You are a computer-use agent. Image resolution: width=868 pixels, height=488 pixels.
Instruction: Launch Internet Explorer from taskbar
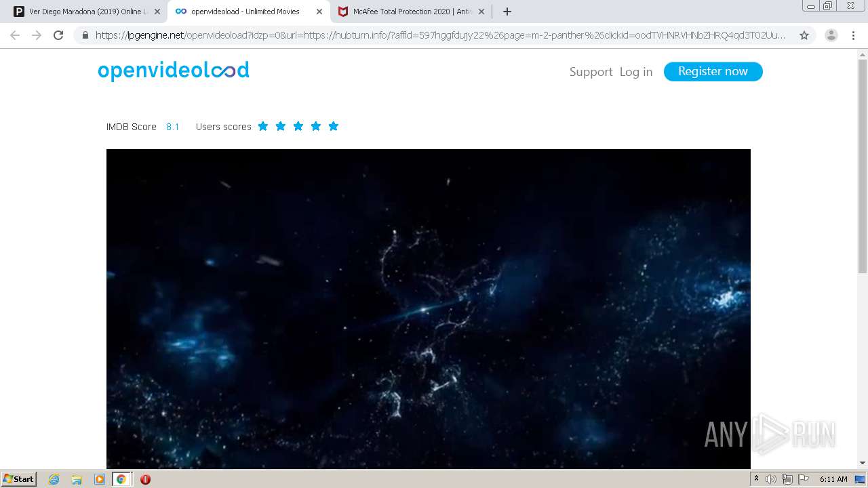[54, 479]
